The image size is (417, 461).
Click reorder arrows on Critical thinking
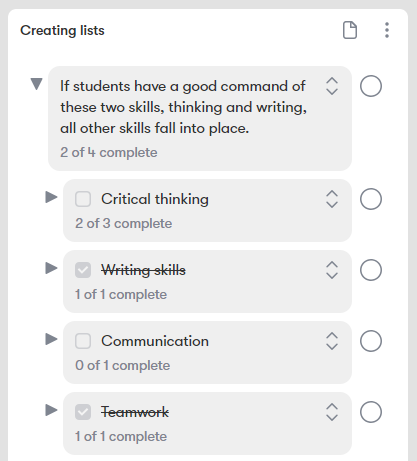(332, 199)
